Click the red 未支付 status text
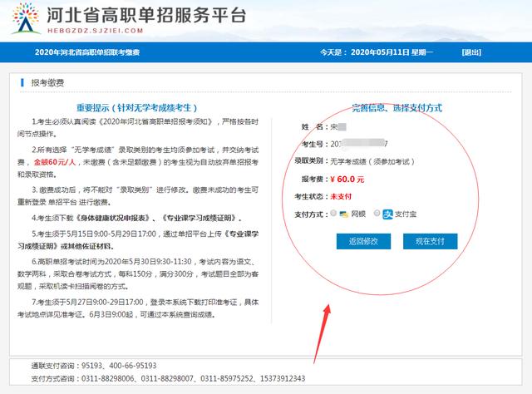Viewport: 532px width, 394px height. [341, 196]
